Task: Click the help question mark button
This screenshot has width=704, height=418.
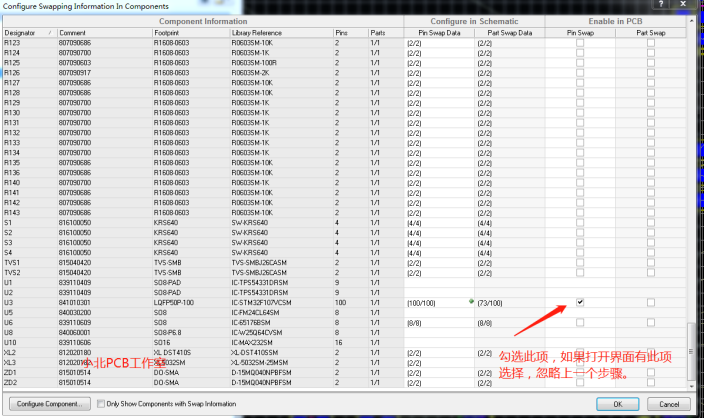Action: [660, 4]
